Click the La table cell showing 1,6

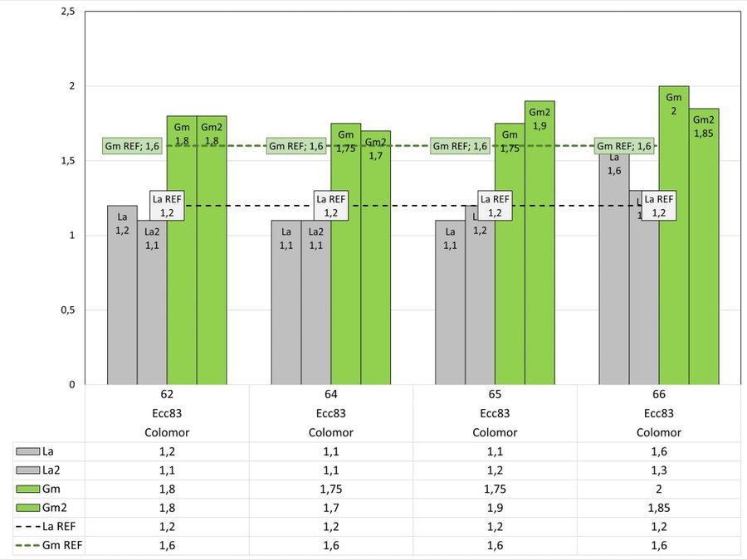point(659,451)
